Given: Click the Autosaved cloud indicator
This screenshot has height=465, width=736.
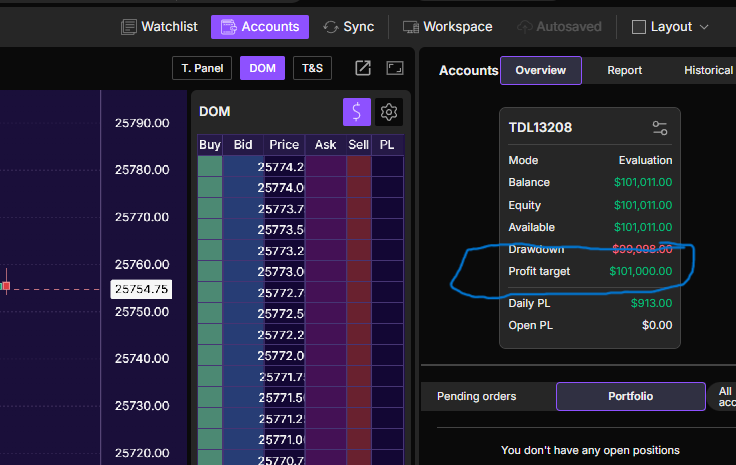Looking at the screenshot, I should point(559,27).
